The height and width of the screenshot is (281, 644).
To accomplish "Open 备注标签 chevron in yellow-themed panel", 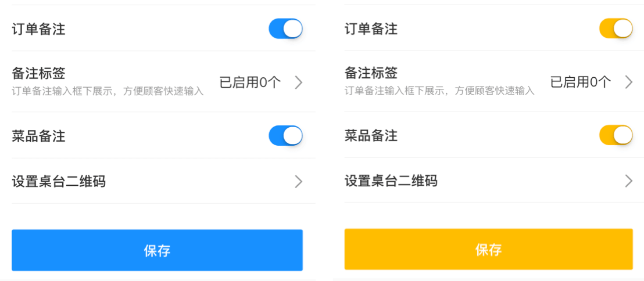I will 628,82.
